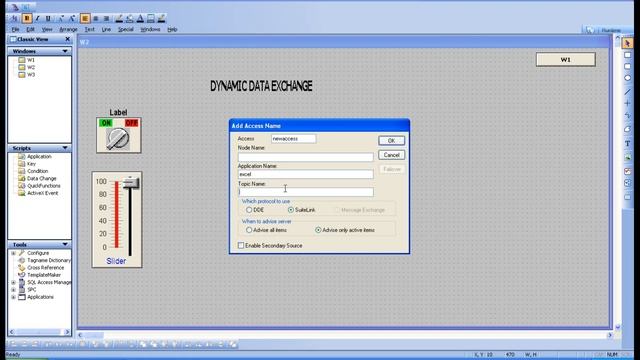Click the right text alignment icon
This screenshot has height=360, width=640.
pyautogui.click(x=106, y=18)
